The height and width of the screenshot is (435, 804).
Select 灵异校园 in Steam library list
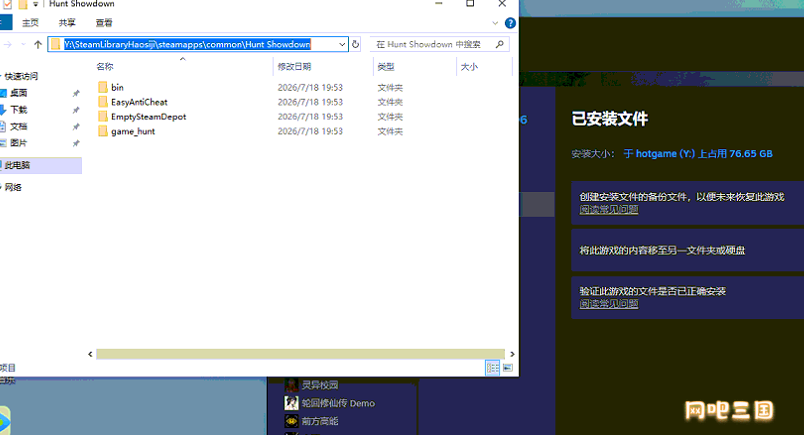(x=319, y=385)
